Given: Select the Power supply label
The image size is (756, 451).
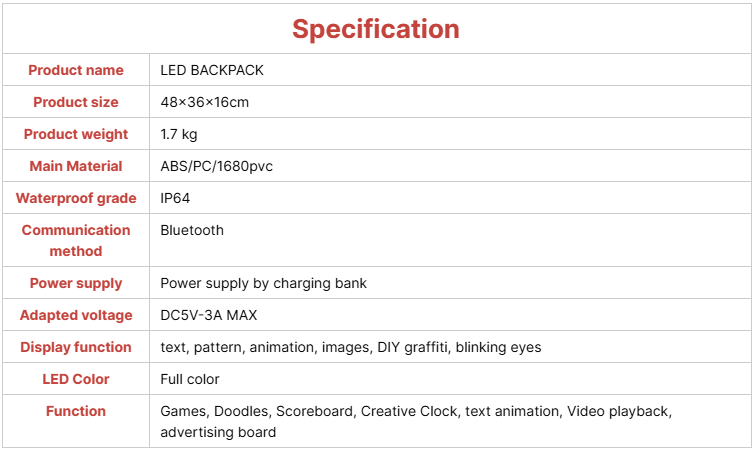Looking at the screenshot, I should [x=76, y=283].
